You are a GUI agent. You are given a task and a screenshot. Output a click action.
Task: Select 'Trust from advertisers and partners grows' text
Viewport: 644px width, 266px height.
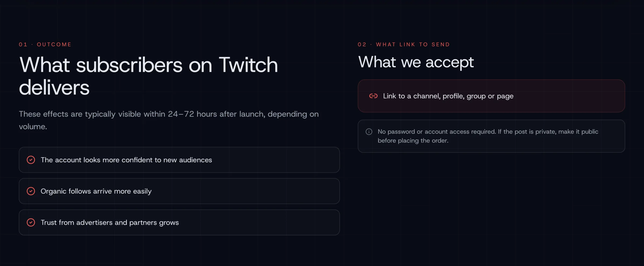click(x=109, y=223)
